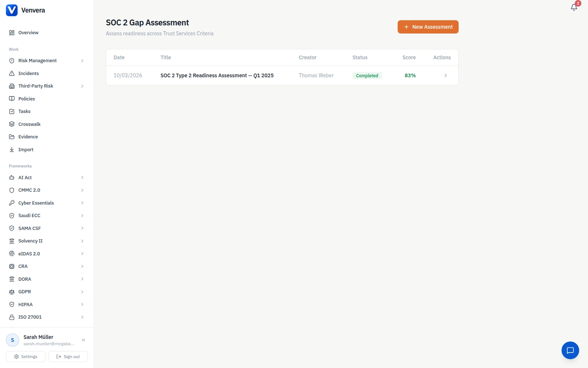The width and height of the screenshot is (588, 368).
Task: Expand the ISO 27001 chevron
Action: [x=82, y=317]
